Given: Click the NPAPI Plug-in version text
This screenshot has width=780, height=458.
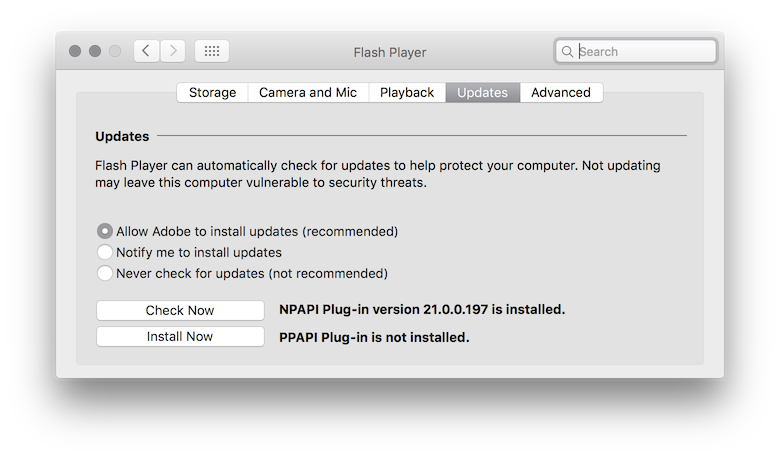Looking at the screenshot, I should click(x=422, y=310).
